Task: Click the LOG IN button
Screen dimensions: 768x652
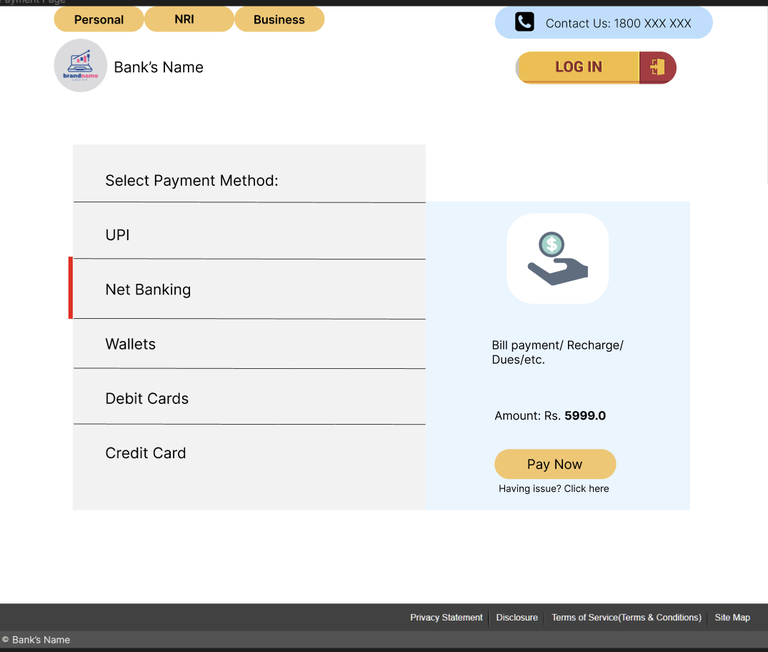Action: 596,67
